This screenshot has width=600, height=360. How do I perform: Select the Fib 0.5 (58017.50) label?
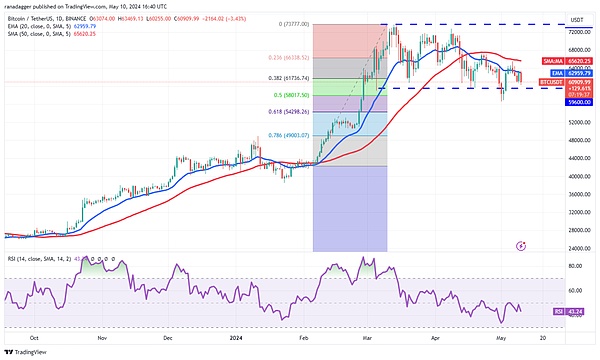click(x=291, y=95)
